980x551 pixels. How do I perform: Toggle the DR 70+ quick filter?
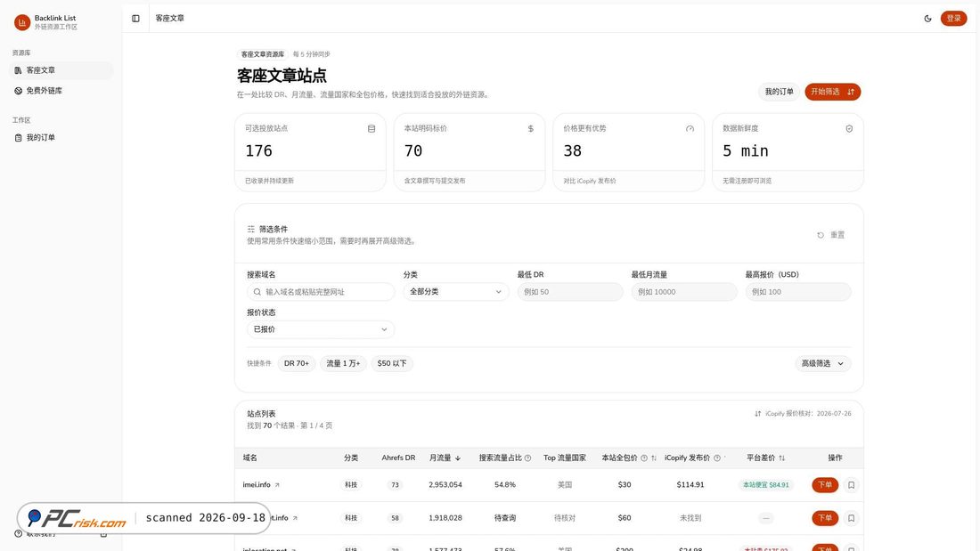(x=297, y=363)
